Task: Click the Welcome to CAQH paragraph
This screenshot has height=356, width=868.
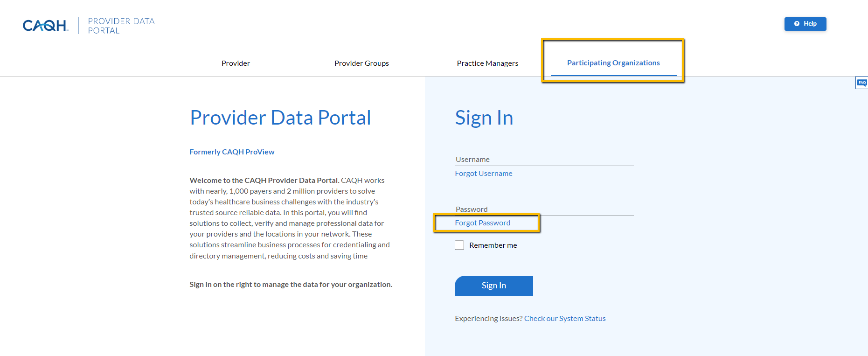Action: [289, 218]
